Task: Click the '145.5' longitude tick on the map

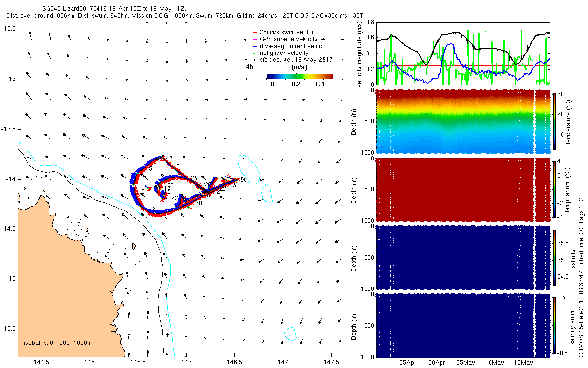Action: [138, 362]
